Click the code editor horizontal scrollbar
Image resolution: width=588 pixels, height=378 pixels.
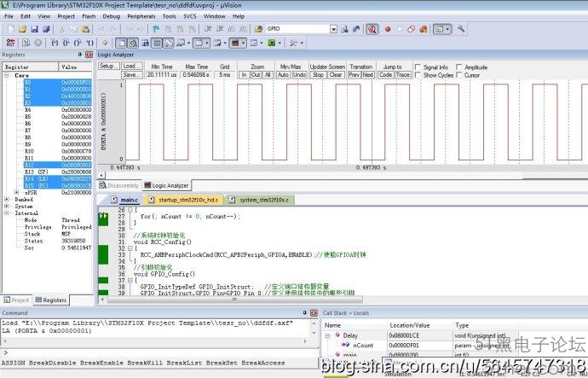pyautogui.click(x=234, y=299)
